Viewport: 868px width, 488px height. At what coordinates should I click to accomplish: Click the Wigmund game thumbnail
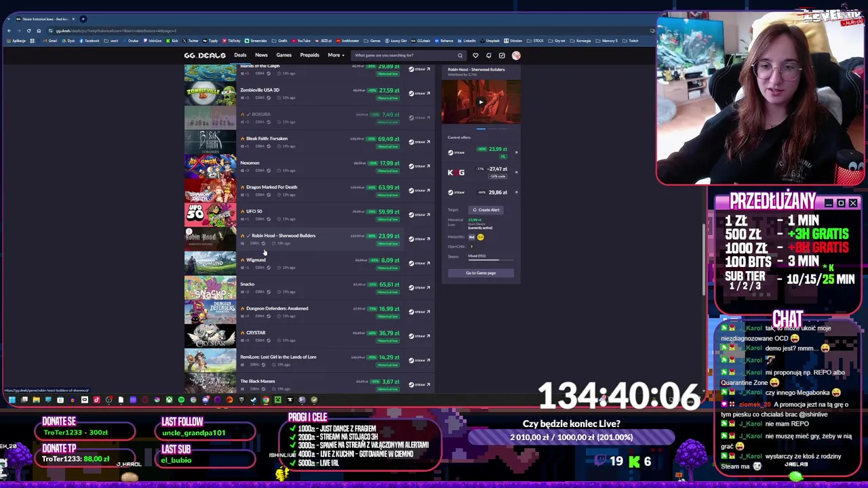(x=210, y=264)
